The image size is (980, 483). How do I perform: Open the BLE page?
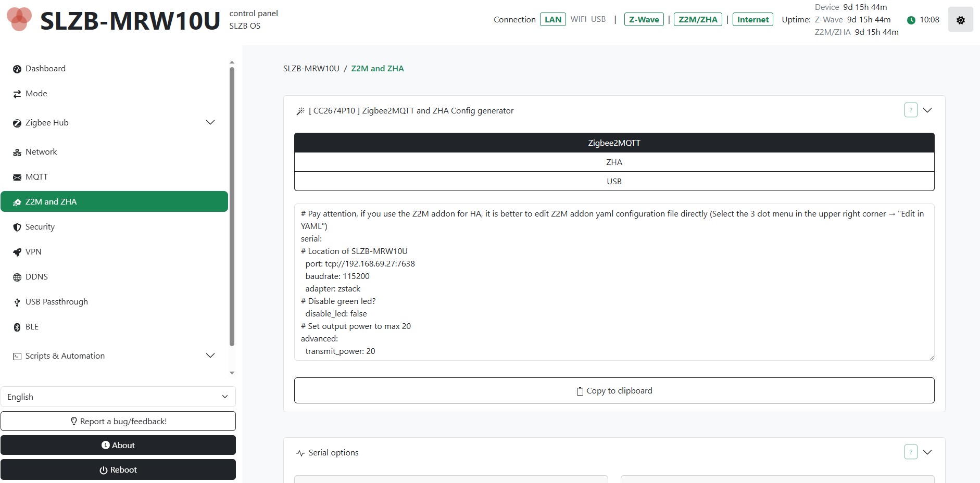click(114, 327)
